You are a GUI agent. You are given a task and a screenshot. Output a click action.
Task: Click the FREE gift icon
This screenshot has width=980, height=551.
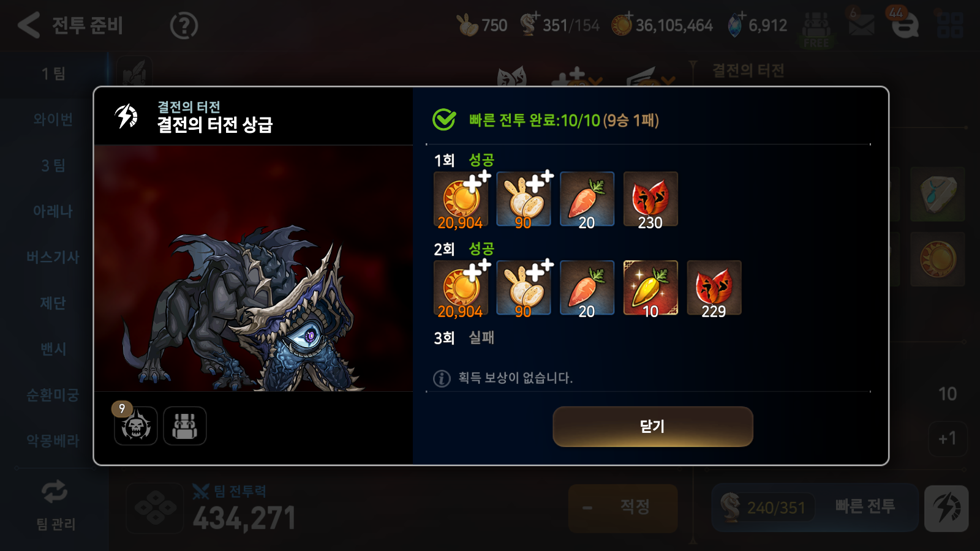[x=816, y=29]
